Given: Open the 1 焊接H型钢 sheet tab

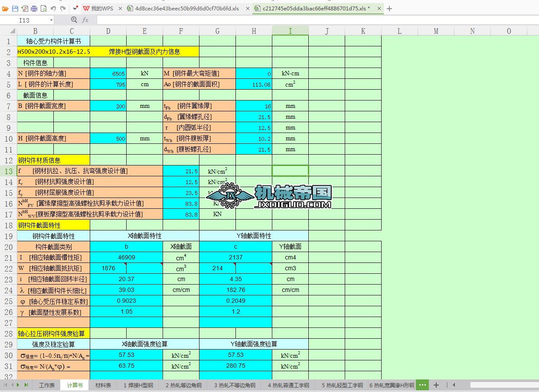Looking at the screenshot, I should click(x=137, y=385).
